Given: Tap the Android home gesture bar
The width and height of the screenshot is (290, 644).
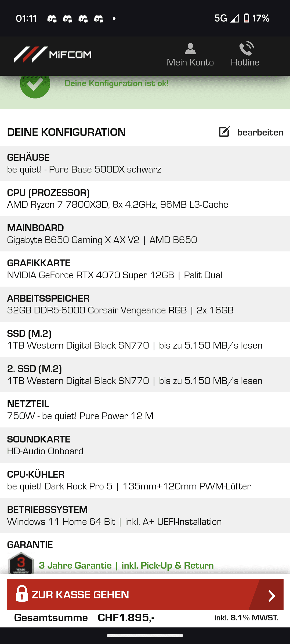Looking at the screenshot, I should pos(145,635).
